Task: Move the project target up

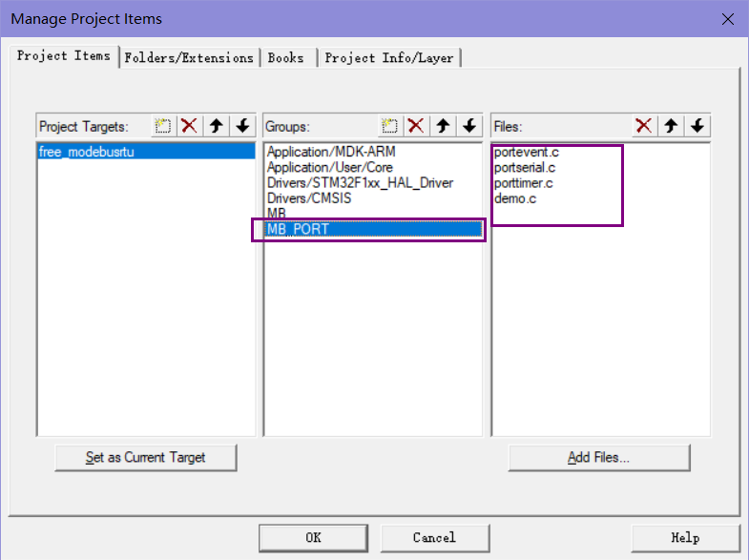Action: (x=217, y=126)
